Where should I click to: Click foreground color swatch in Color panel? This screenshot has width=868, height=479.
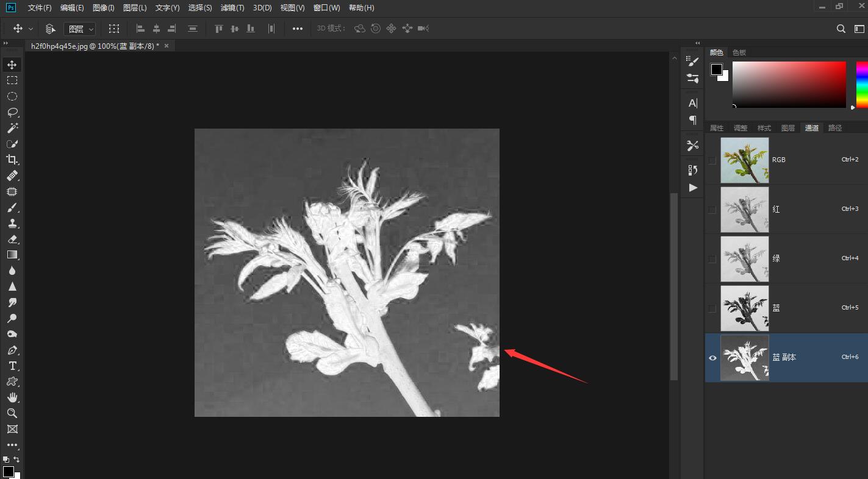point(717,69)
